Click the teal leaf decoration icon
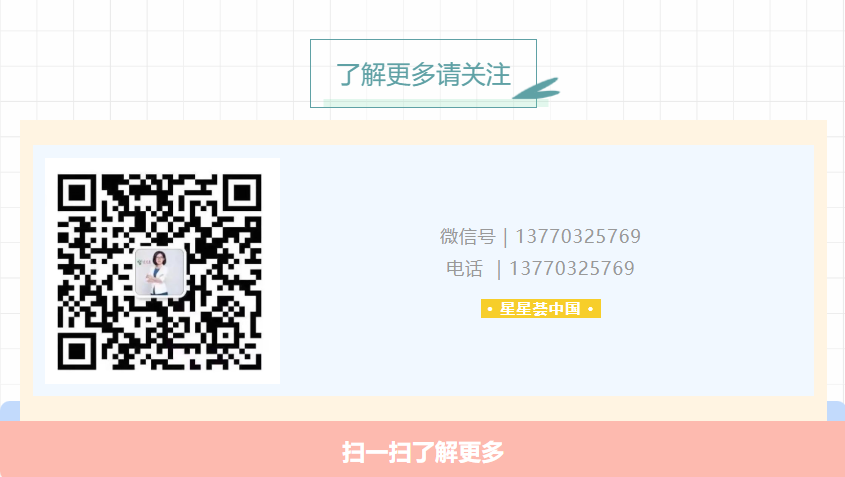This screenshot has width=845, height=477. [536, 88]
